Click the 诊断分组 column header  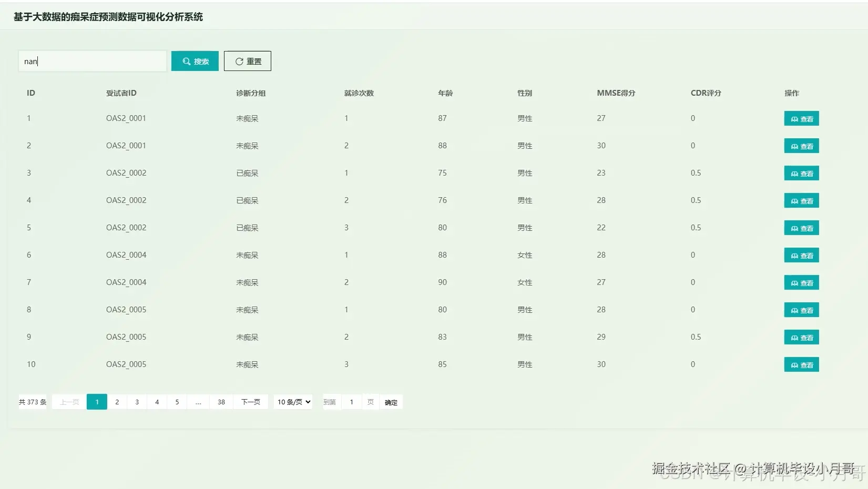click(251, 93)
